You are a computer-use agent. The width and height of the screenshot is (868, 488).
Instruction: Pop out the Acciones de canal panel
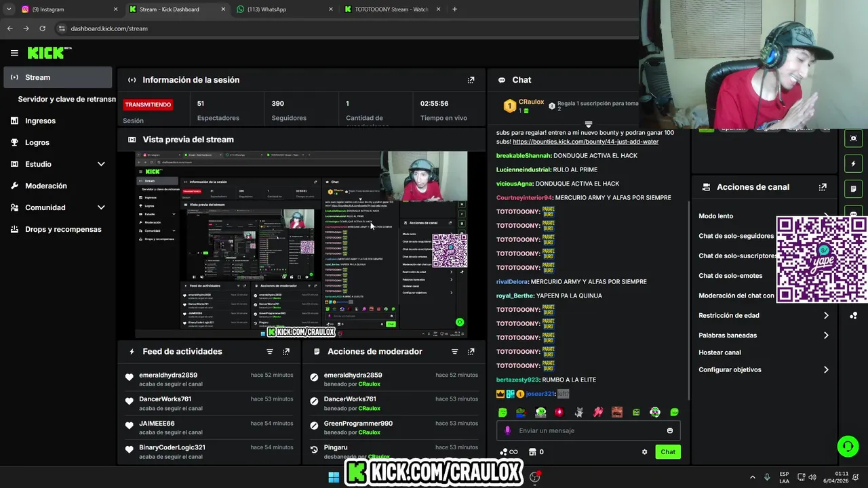[823, 187]
